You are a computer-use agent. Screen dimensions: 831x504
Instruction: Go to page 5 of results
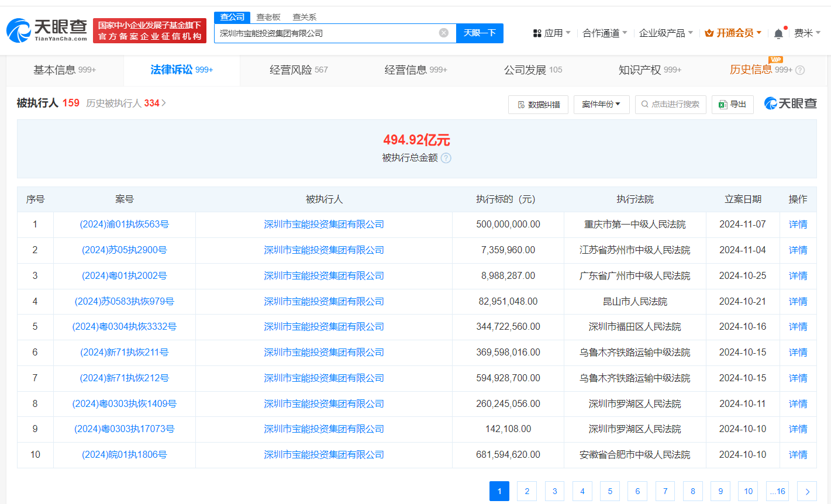(x=609, y=491)
